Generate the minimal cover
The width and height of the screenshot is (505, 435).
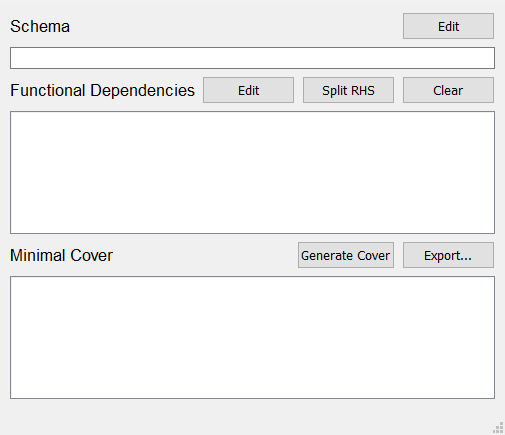coord(346,255)
